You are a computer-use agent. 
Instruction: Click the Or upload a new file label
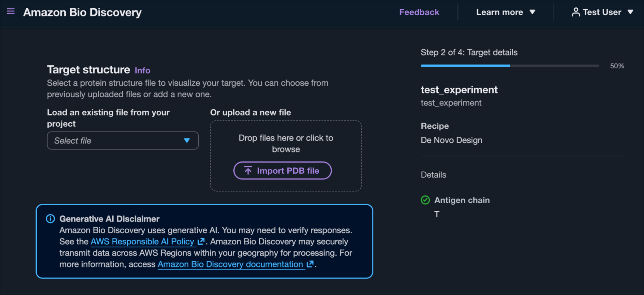pos(250,112)
